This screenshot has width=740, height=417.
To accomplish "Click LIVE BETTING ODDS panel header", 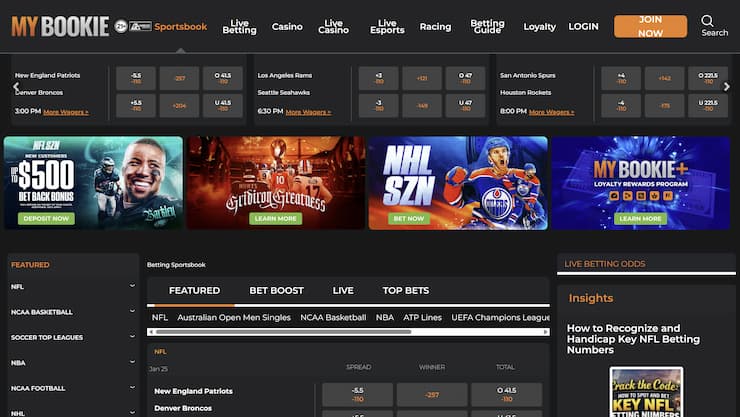I will coord(646,264).
